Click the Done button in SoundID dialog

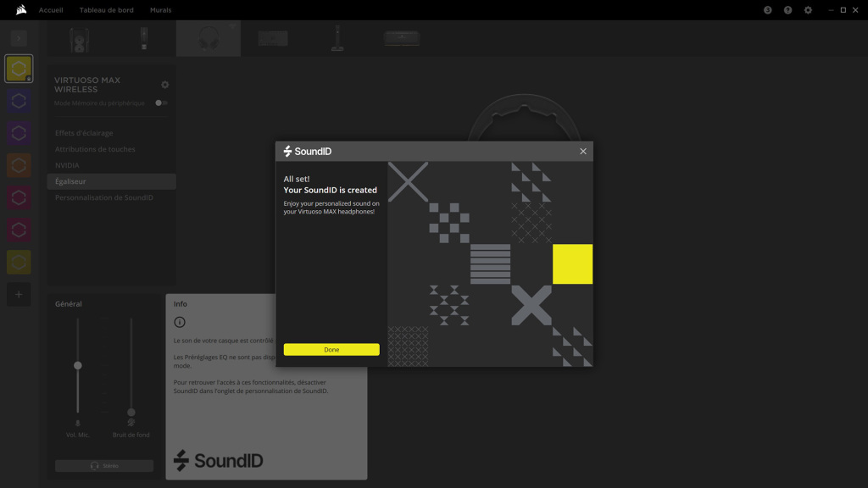[331, 350]
